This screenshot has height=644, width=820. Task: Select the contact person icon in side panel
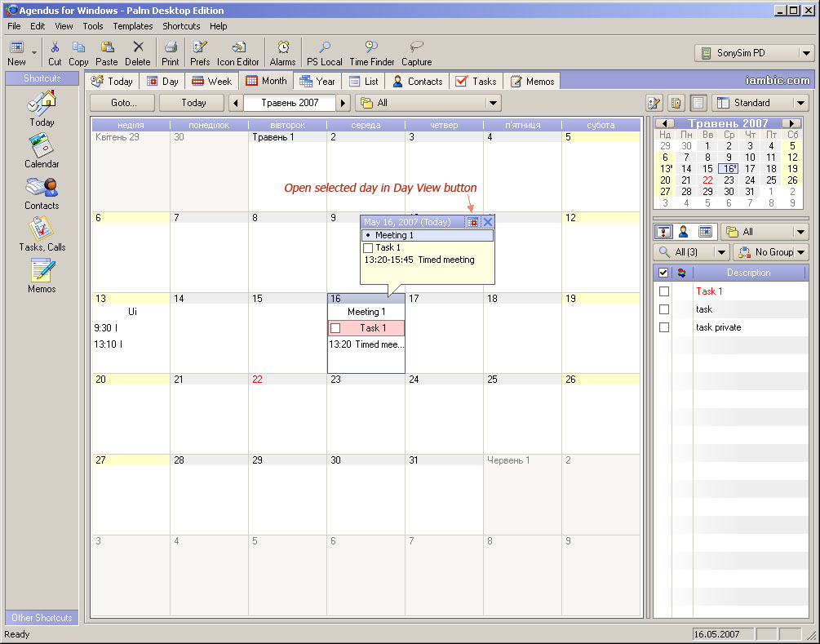click(683, 232)
